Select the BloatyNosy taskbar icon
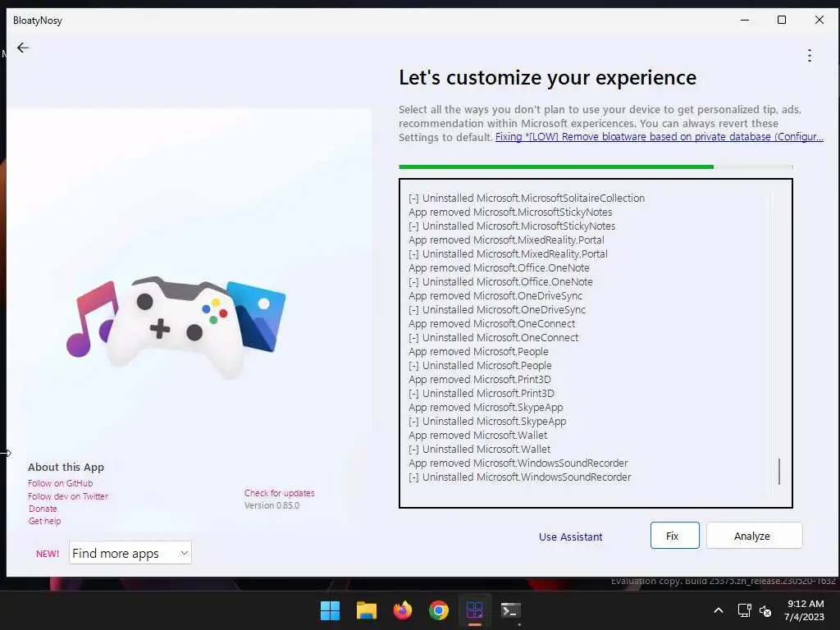 pyautogui.click(x=475, y=610)
